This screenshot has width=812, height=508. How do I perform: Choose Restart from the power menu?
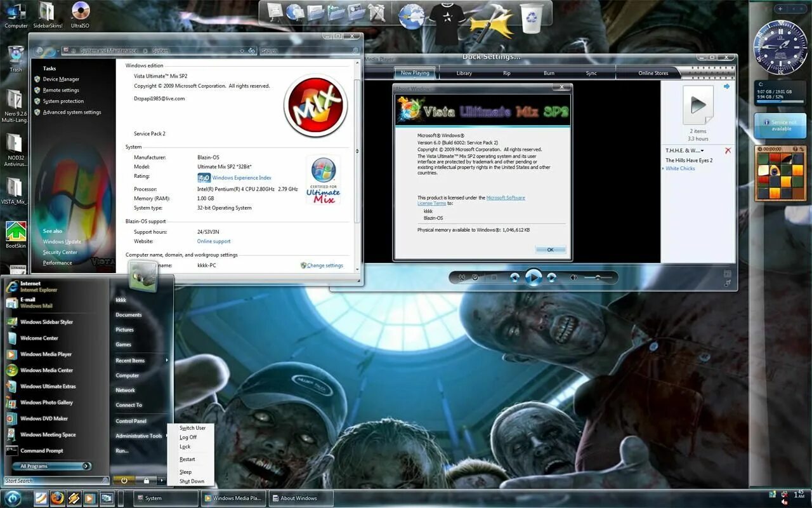187,459
